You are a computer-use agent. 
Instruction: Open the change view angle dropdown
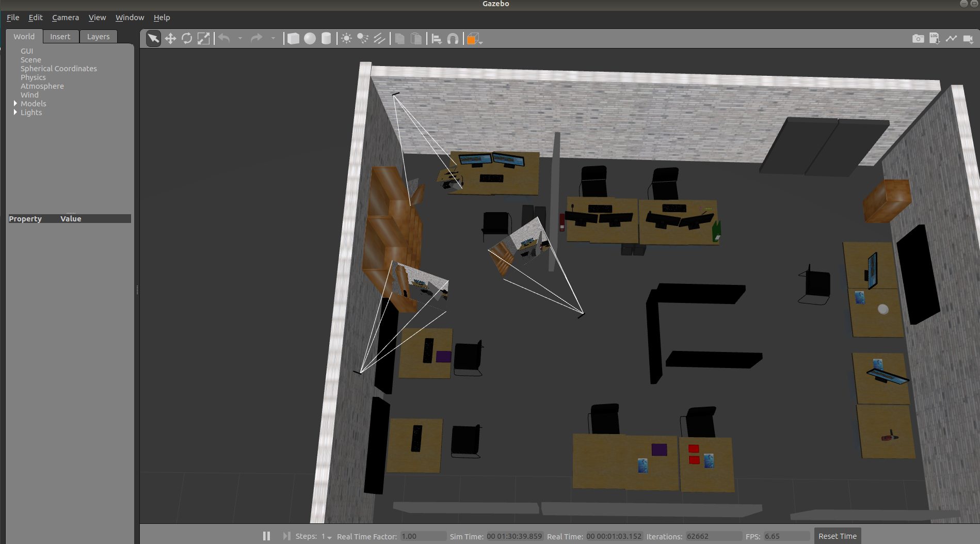click(474, 38)
